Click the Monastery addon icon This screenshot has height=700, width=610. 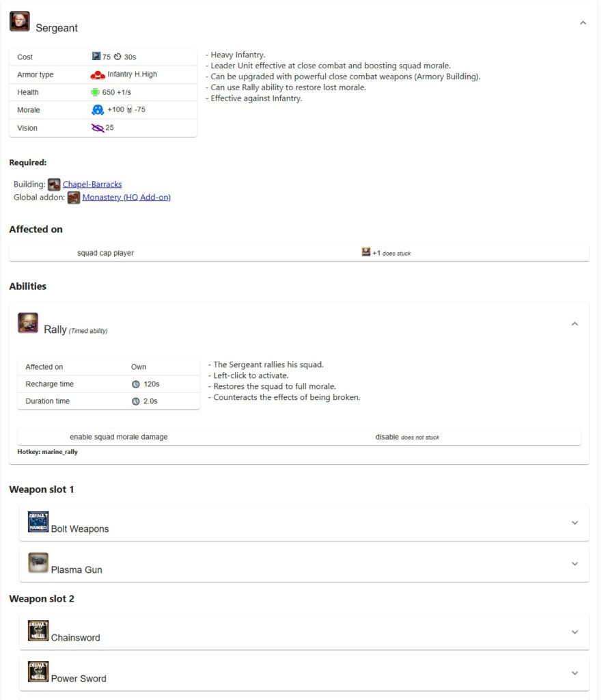click(x=74, y=198)
